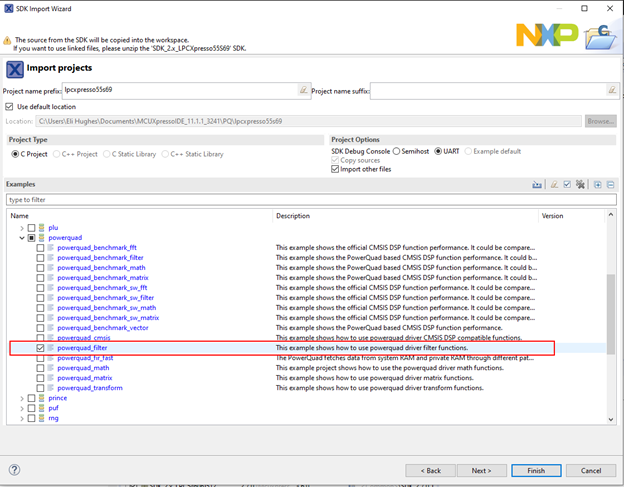Click the powerquad group stack icon
This screenshot has width=624, height=487.
pyautogui.click(x=41, y=238)
